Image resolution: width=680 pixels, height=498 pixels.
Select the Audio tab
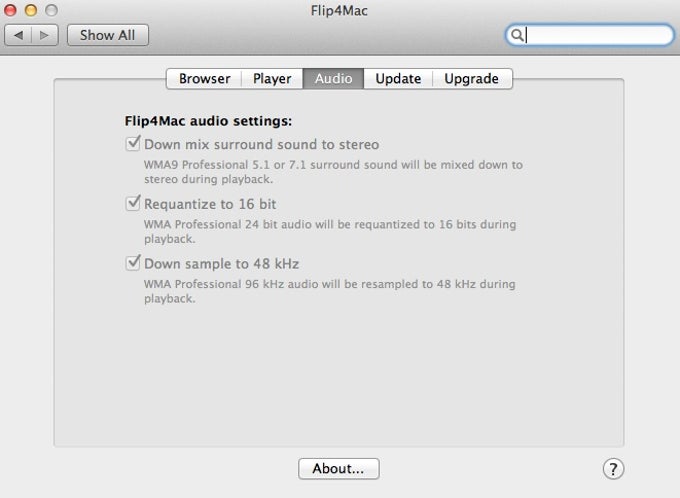click(x=333, y=79)
